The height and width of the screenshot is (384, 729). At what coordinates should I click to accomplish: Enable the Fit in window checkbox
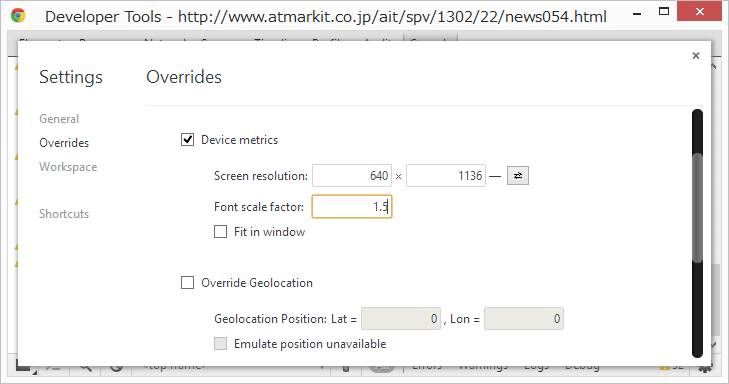220,232
